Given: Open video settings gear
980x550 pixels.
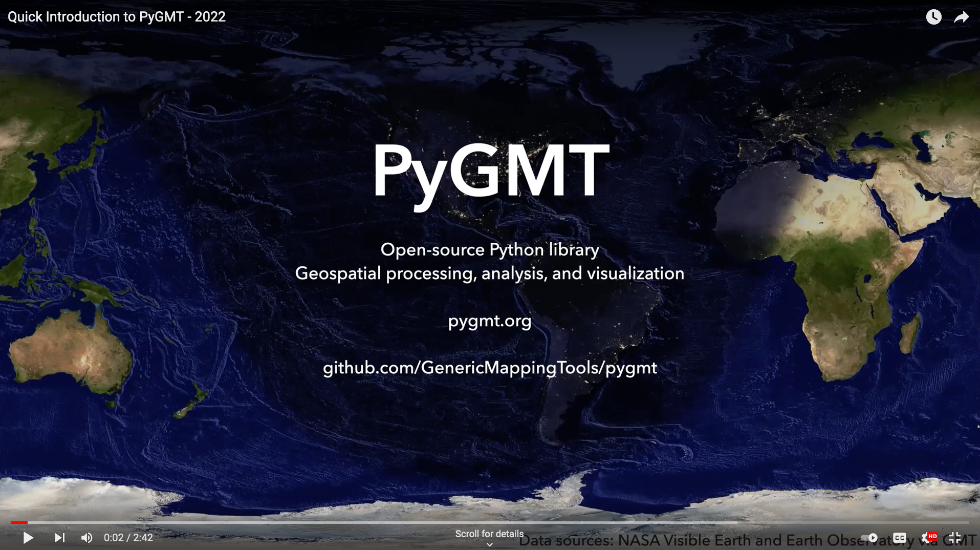Looking at the screenshot, I should pos(928,538).
